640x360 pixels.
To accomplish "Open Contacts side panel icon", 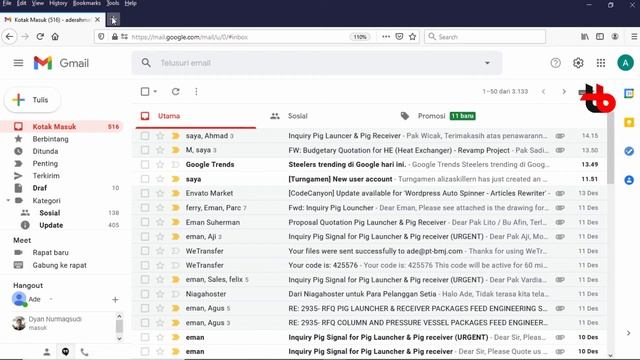I will pos(629,180).
